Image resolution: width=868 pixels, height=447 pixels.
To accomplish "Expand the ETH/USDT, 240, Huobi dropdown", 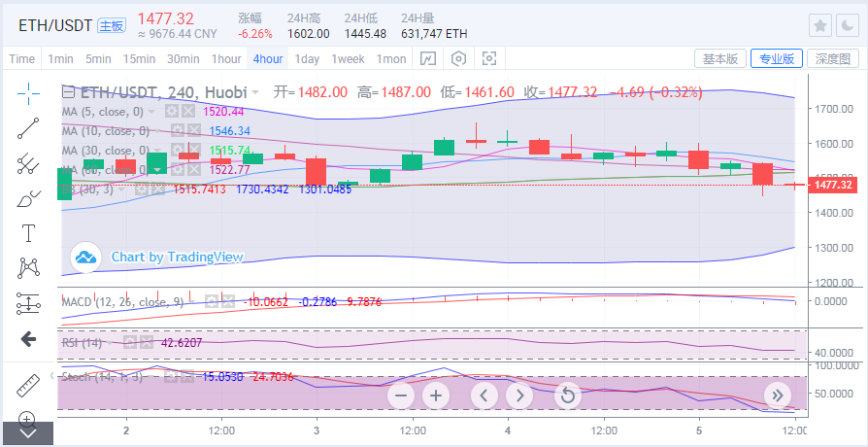I will 255,92.
